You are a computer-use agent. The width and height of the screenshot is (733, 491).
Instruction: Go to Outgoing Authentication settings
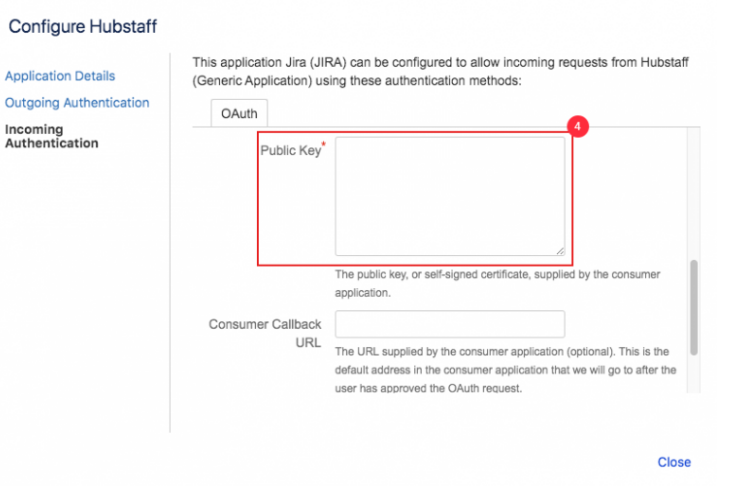pos(77,102)
